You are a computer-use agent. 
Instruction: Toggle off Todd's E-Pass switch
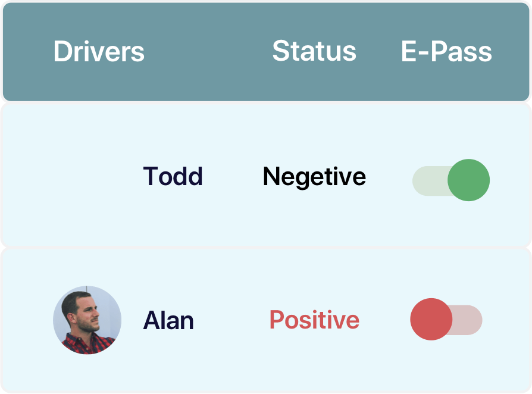coord(451,180)
